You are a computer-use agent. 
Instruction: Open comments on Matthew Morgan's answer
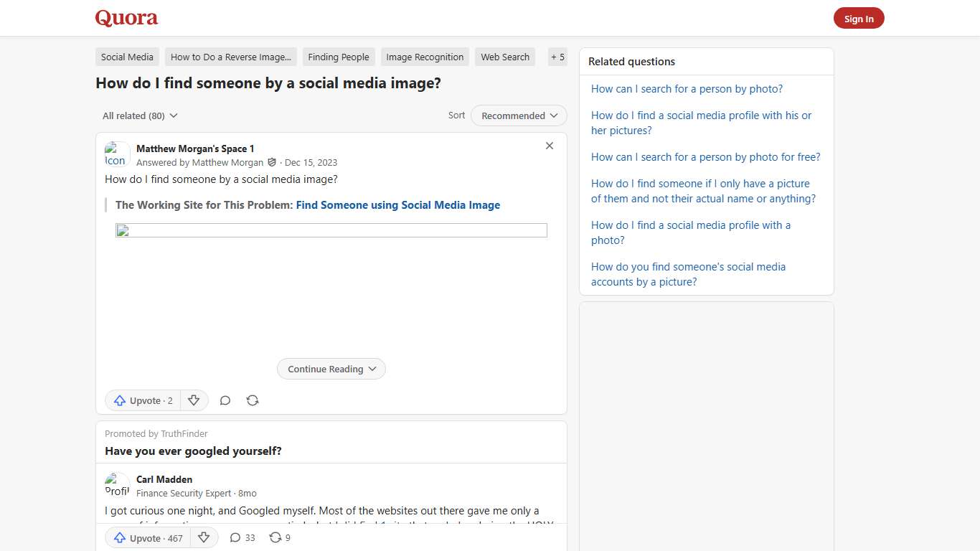click(x=225, y=400)
